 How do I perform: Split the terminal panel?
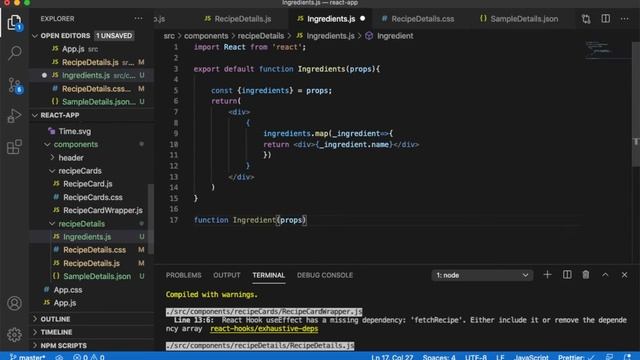point(567,275)
